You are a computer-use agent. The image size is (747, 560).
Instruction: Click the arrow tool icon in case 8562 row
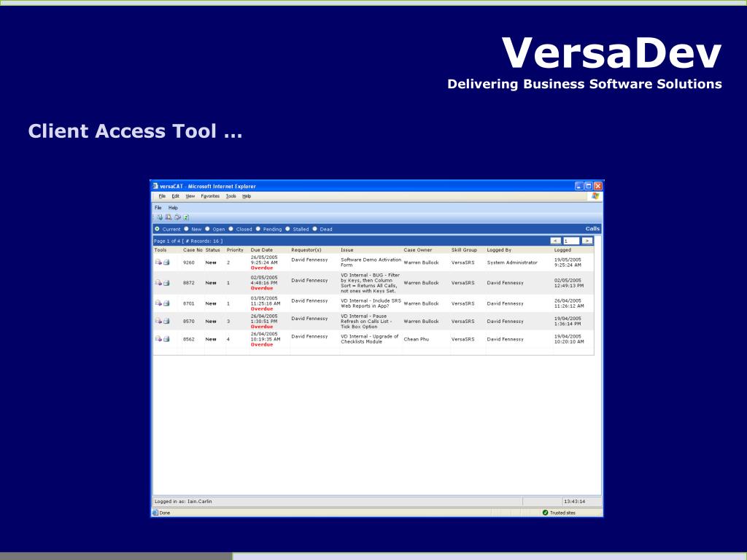pos(158,338)
